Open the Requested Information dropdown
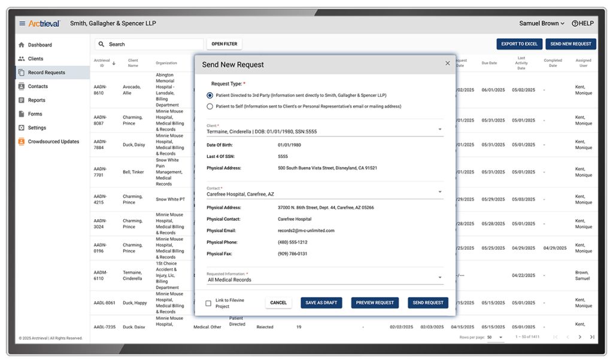 (440, 278)
